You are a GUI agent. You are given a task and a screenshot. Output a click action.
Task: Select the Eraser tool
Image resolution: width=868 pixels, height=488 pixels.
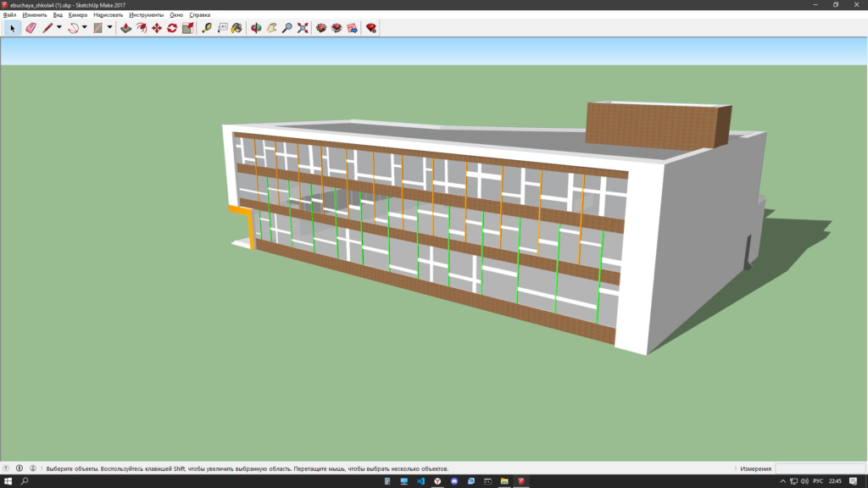point(31,28)
